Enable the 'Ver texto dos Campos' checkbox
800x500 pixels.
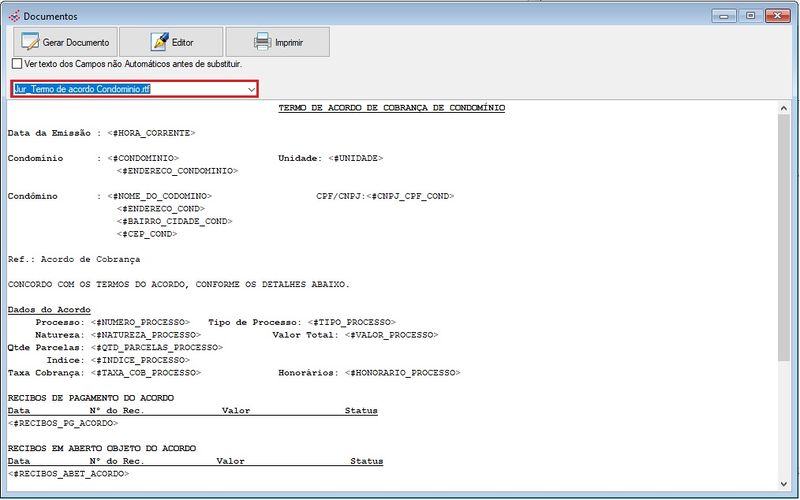16,64
